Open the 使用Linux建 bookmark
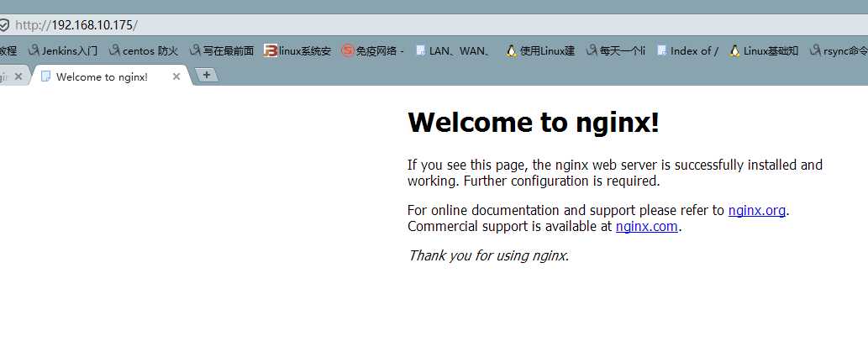Viewport: 868px width, 352px height. pyautogui.click(x=540, y=51)
